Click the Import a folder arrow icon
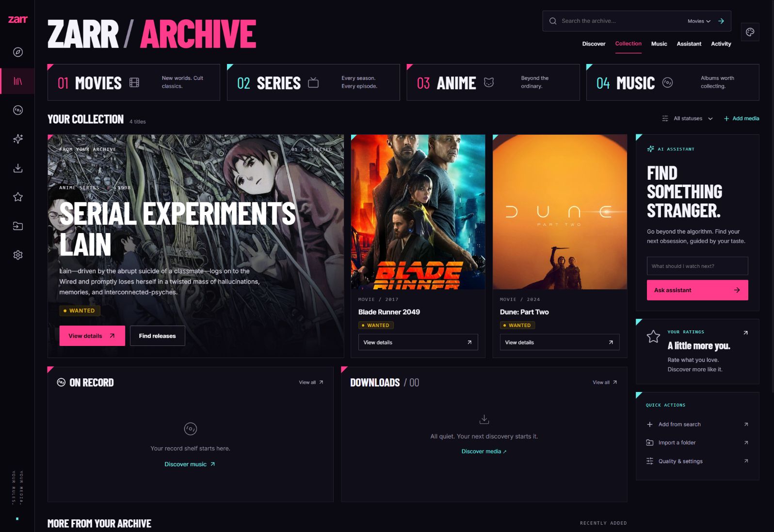The height and width of the screenshot is (532, 774). pos(746,442)
